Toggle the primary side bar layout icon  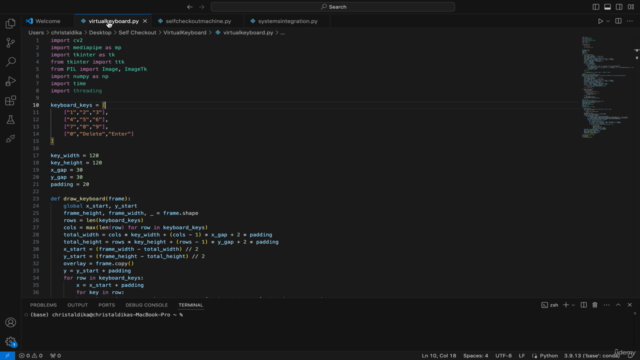596,7
